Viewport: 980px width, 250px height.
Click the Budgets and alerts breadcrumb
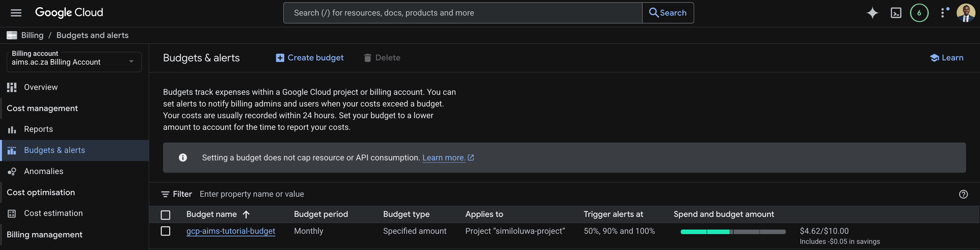coord(92,35)
